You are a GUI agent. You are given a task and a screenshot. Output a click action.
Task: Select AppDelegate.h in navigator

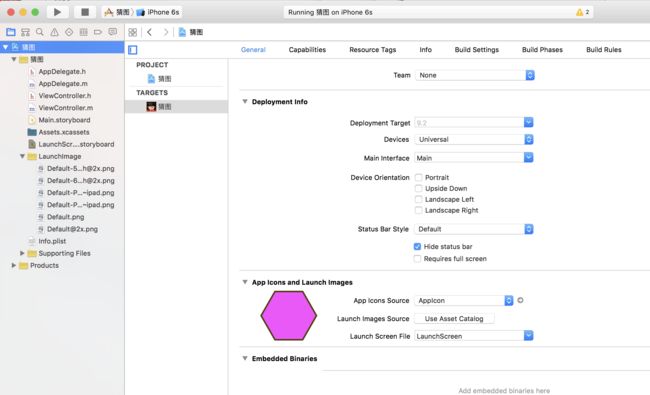coord(62,72)
